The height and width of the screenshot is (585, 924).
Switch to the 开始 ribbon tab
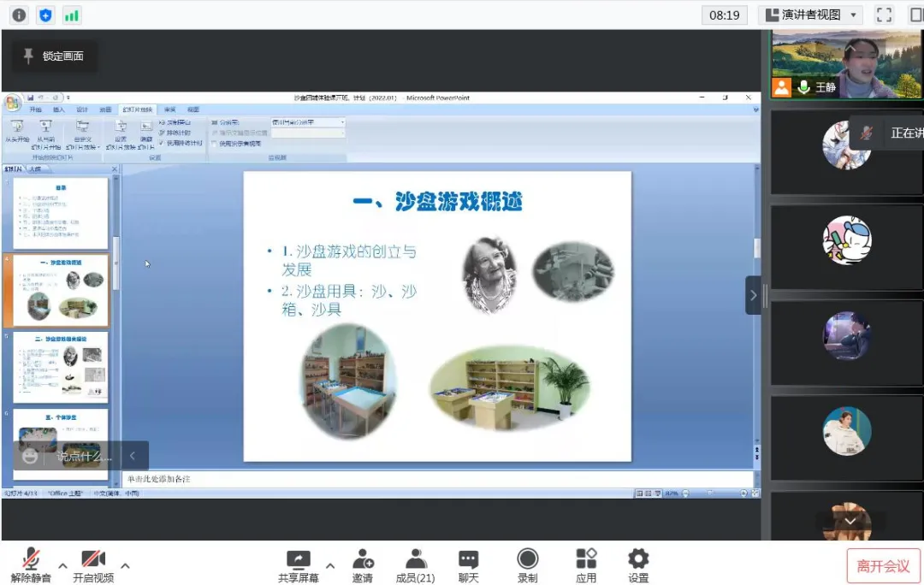pos(34,109)
